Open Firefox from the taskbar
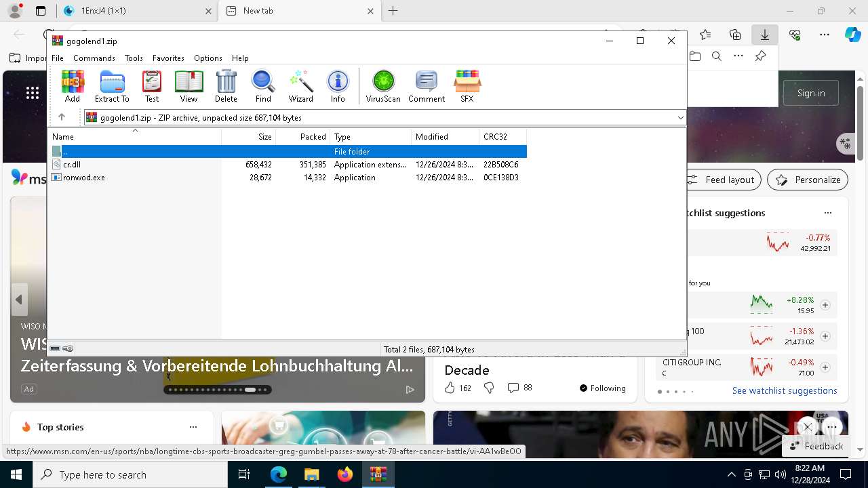 (x=345, y=474)
